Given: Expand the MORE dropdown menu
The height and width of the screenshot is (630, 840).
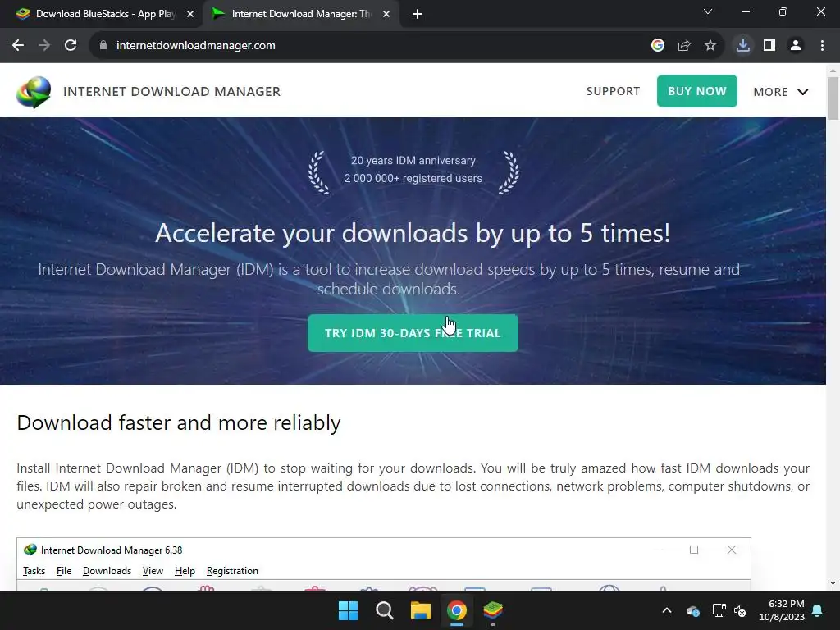Looking at the screenshot, I should (x=781, y=92).
